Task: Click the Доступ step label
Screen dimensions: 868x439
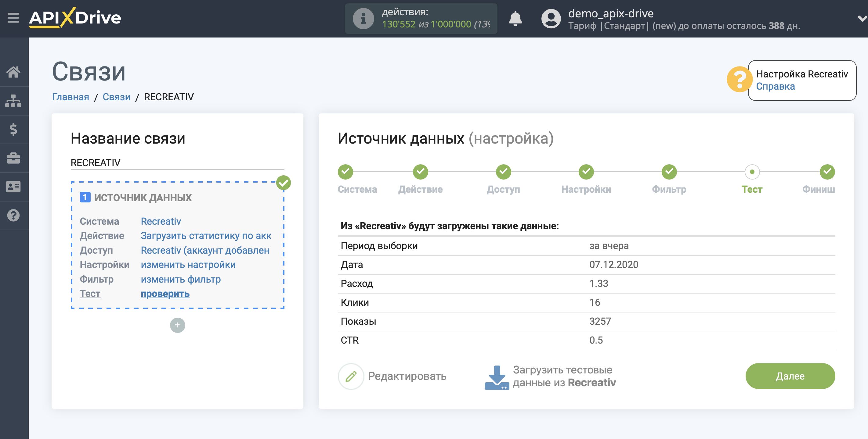Action: (503, 189)
